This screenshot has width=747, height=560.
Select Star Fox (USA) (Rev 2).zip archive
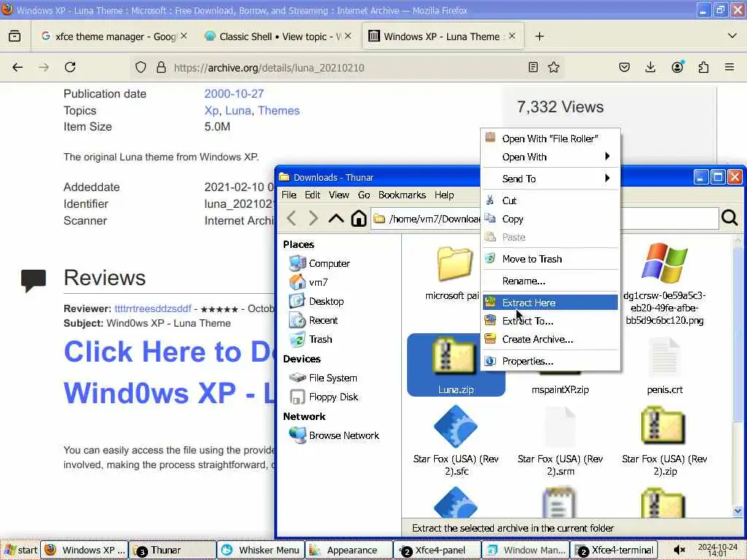tap(663, 425)
